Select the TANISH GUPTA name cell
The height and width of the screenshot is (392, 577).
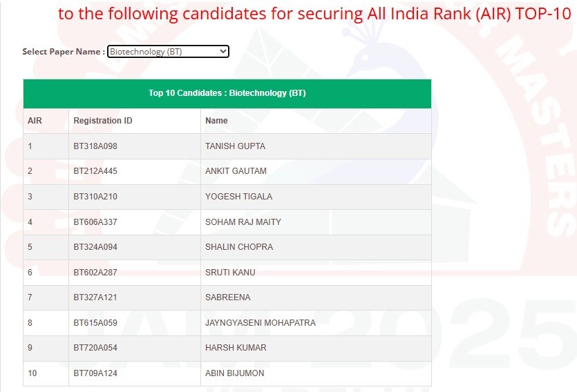235,146
